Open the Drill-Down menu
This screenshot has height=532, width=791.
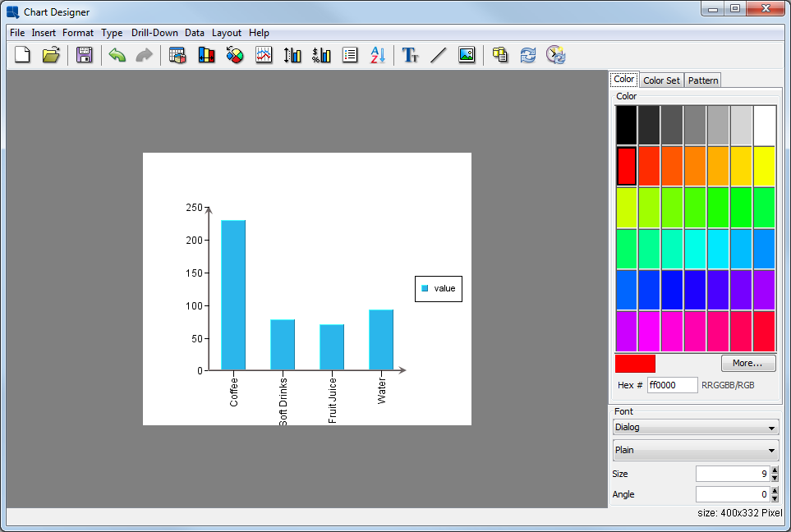click(x=154, y=33)
